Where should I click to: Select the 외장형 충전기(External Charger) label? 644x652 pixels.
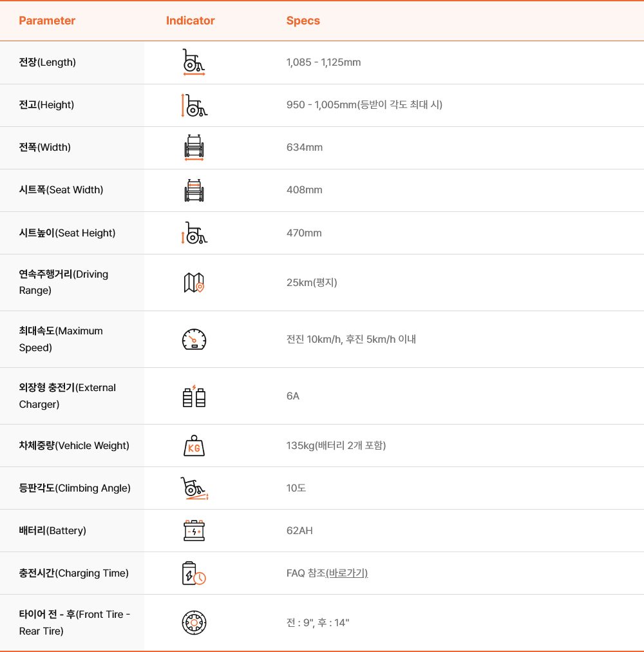68,396
